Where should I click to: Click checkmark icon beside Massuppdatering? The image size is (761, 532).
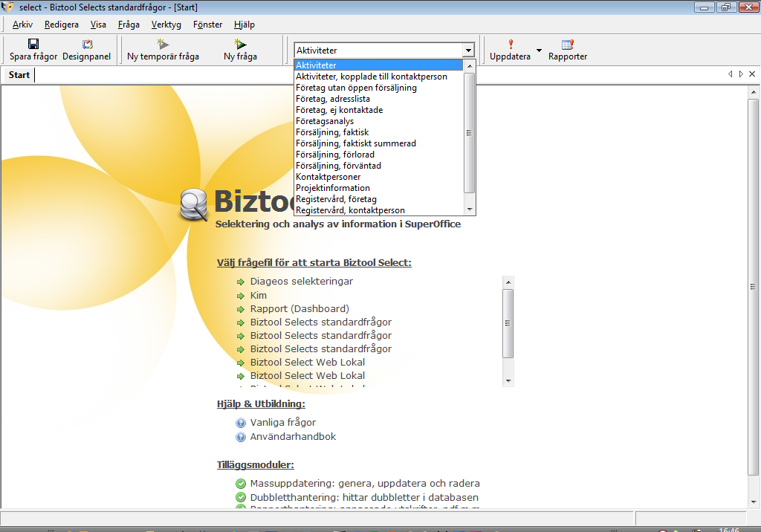pos(241,484)
